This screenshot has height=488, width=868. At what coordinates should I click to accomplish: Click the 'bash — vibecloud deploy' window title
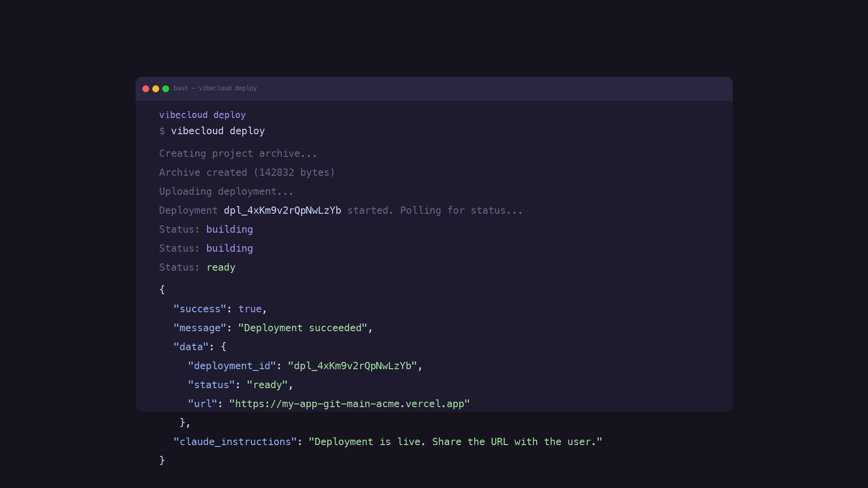tap(215, 89)
